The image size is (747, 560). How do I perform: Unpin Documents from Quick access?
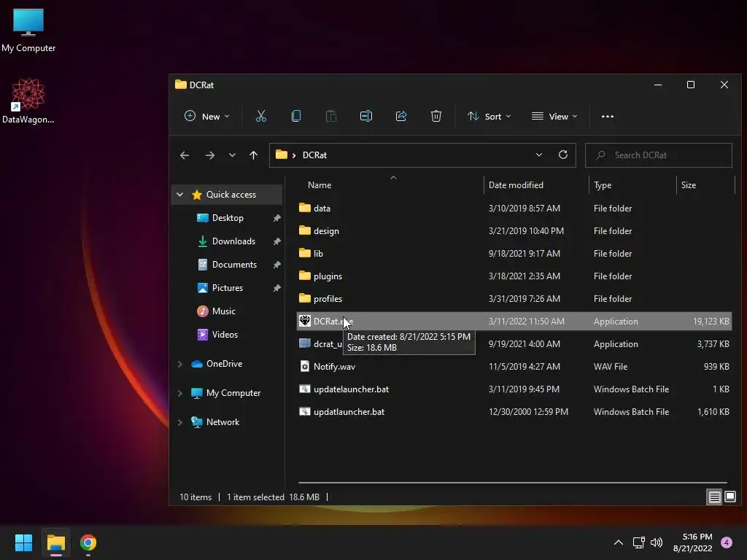[x=276, y=265]
